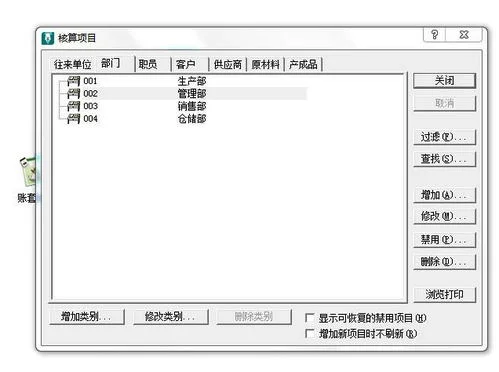Click the 核算项目 title bar app icon
The image size is (499, 372).
(x=48, y=38)
